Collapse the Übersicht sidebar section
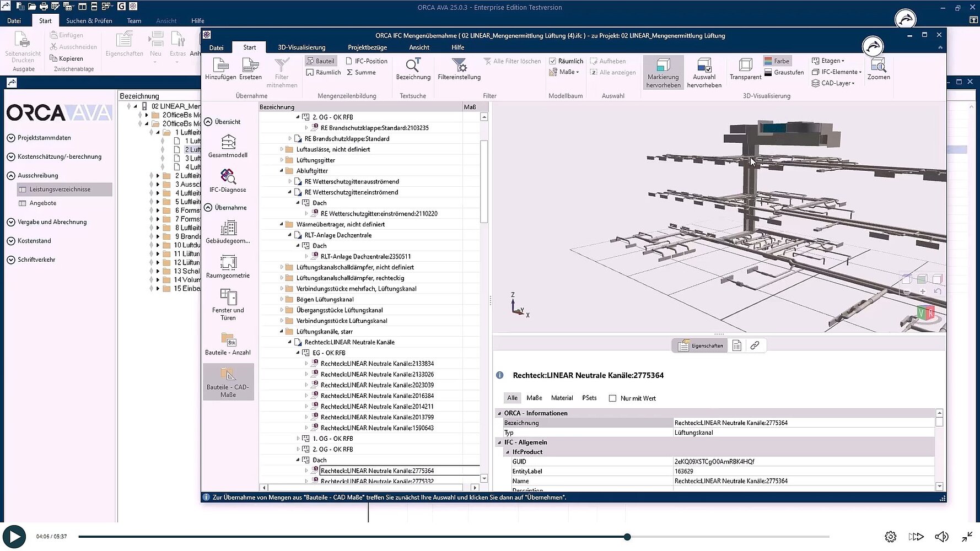 [208, 122]
